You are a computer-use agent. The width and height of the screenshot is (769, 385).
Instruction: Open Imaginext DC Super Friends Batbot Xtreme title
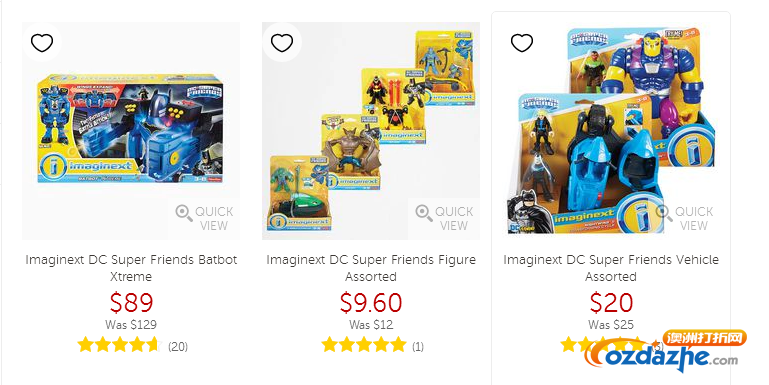(x=131, y=268)
